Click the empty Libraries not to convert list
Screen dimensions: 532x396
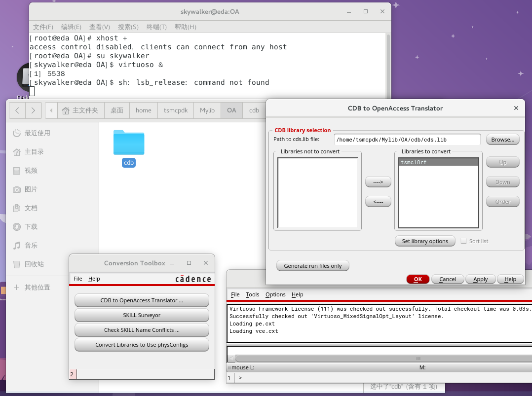[x=317, y=192]
